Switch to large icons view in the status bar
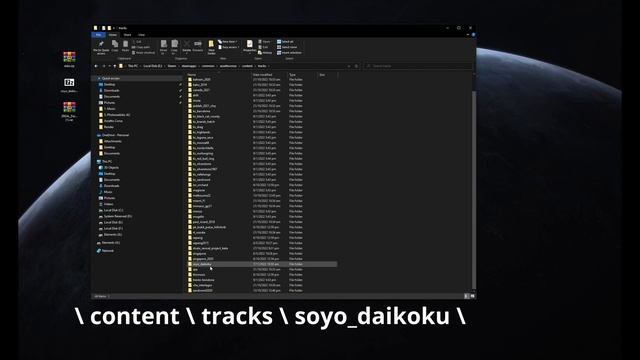 pyautogui.click(x=473, y=296)
